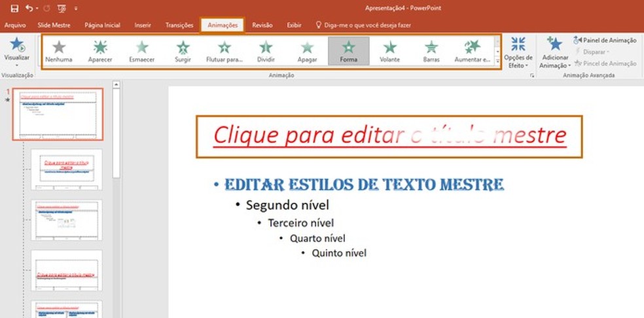Click the Quarto nível text

(317, 238)
